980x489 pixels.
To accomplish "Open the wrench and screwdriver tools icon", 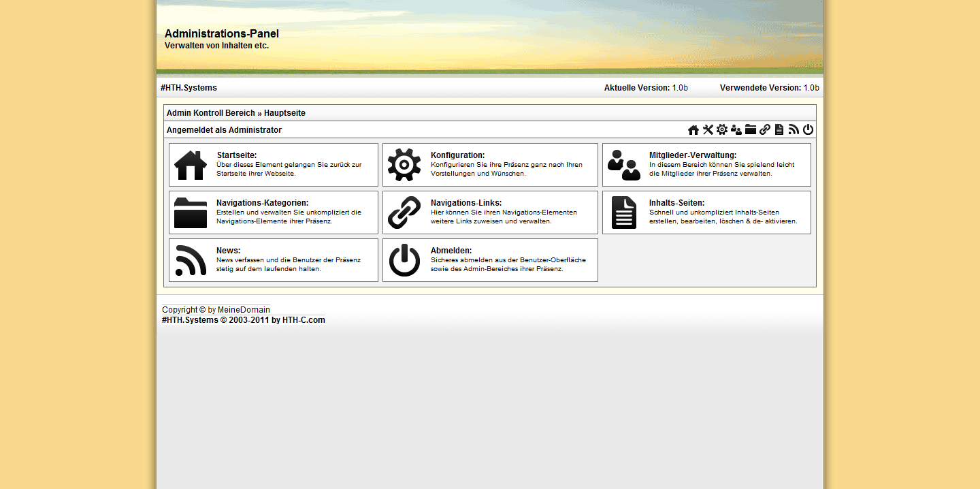I will coord(708,130).
